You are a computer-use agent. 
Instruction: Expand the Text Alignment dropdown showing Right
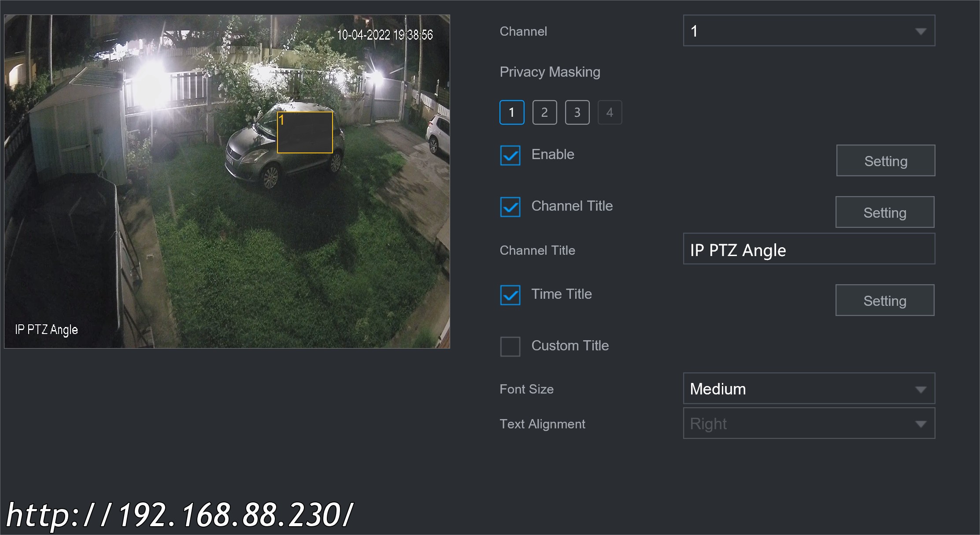(x=809, y=424)
